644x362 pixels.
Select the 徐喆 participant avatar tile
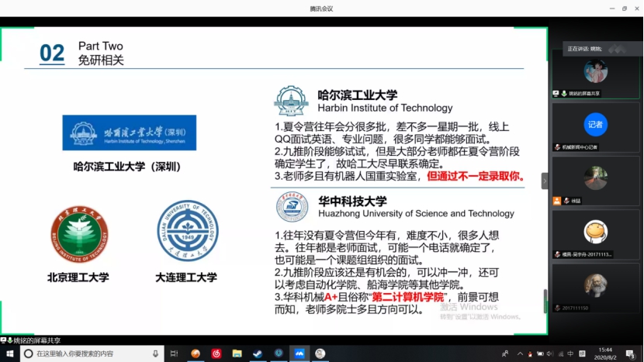(596, 178)
